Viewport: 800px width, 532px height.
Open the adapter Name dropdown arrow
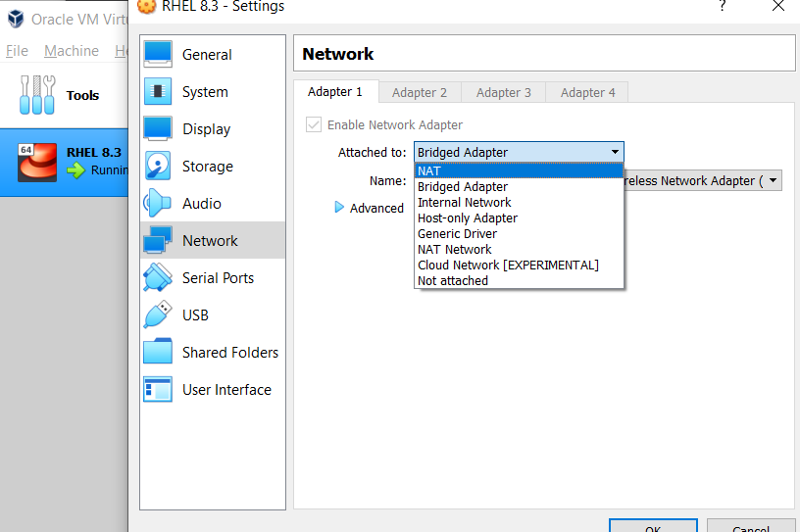(x=773, y=180)
